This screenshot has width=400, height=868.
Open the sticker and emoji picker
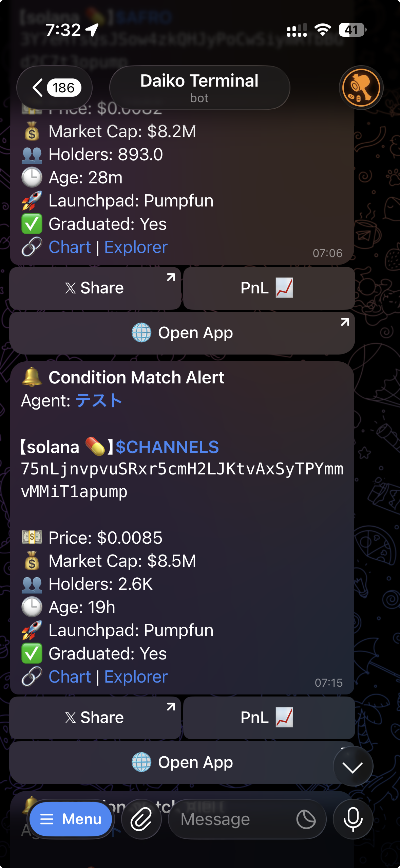coord(306,819)
